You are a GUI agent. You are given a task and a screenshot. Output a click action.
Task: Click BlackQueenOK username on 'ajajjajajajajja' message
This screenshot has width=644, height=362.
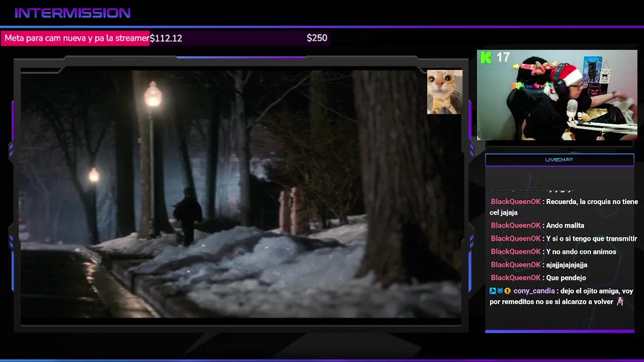pos(516,265)
